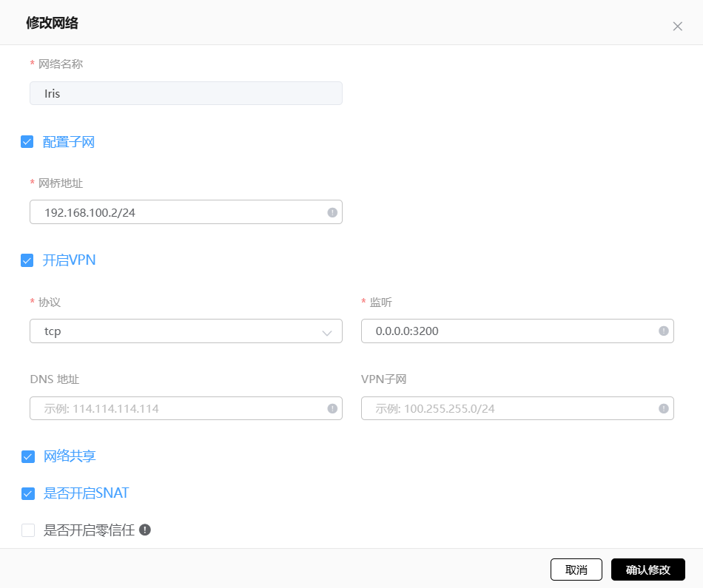Uncheck 是否开启SNAT option

click(x=28, y=493)
